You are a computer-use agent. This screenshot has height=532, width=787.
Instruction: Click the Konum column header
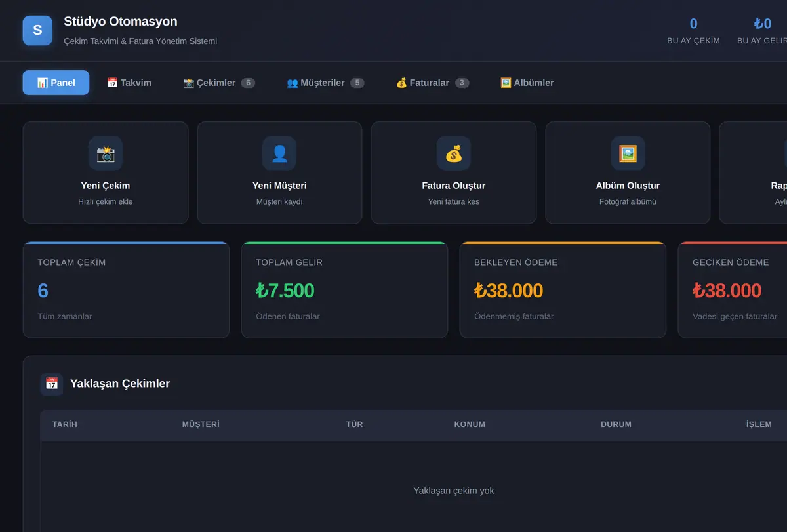click(470, 424)
